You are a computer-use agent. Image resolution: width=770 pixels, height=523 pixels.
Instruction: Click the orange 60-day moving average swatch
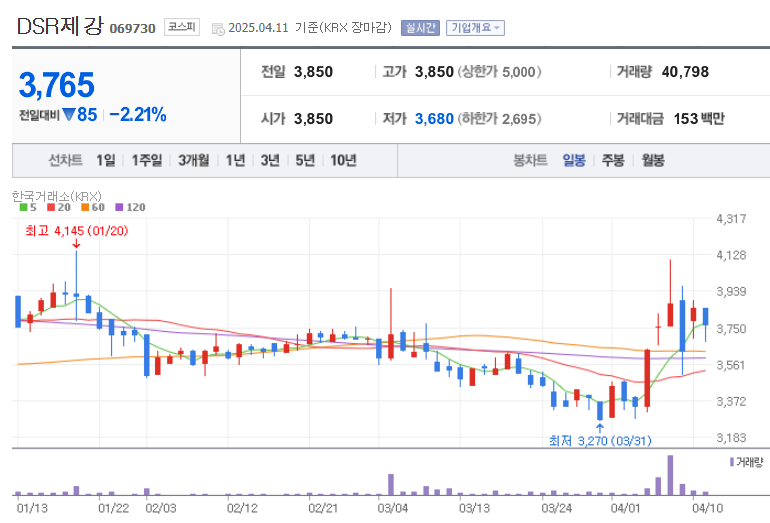[x=85, y=207]
